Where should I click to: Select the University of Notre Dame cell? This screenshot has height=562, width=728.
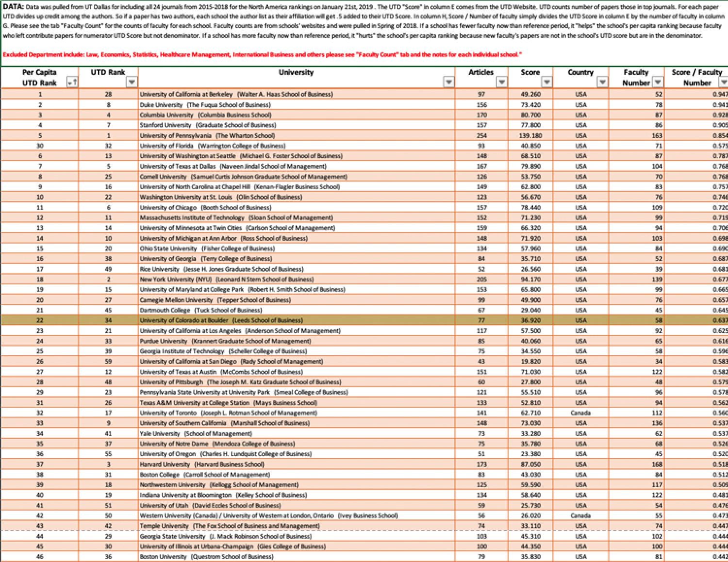point(297,444)
